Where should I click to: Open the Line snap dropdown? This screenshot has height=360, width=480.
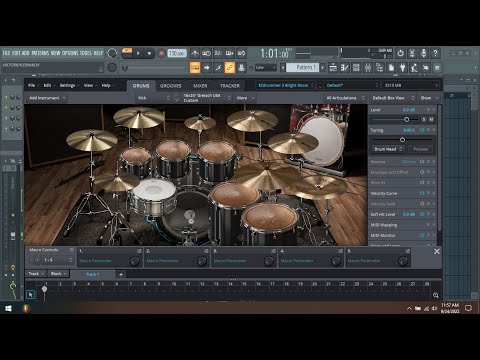click(x=266, y=68)
